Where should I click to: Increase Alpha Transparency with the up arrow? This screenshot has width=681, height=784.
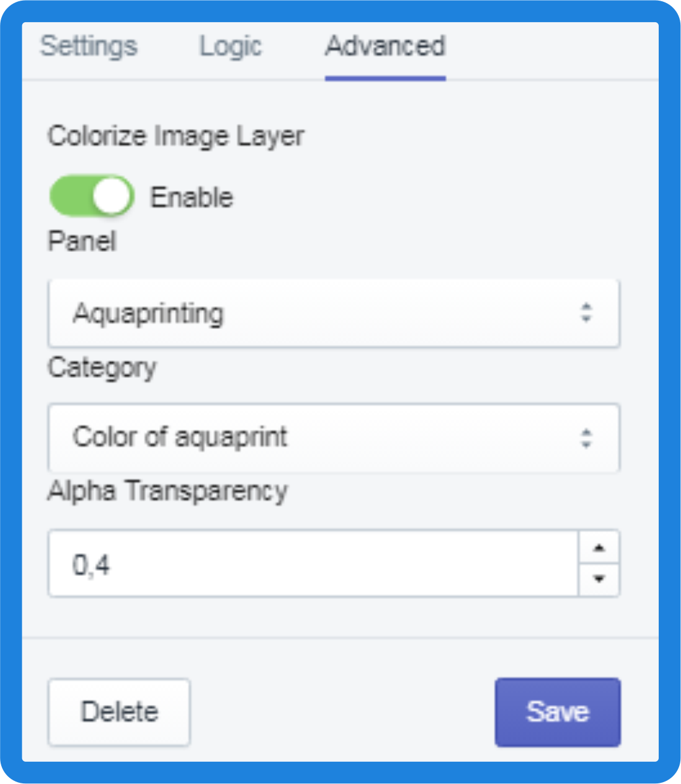point(598,548)
